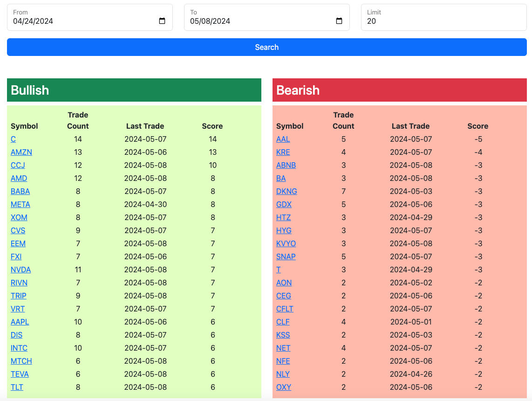This screenshot has height=401, width=532.
Task: Click Bearish table Symbol column header
Action: point(290,126)
